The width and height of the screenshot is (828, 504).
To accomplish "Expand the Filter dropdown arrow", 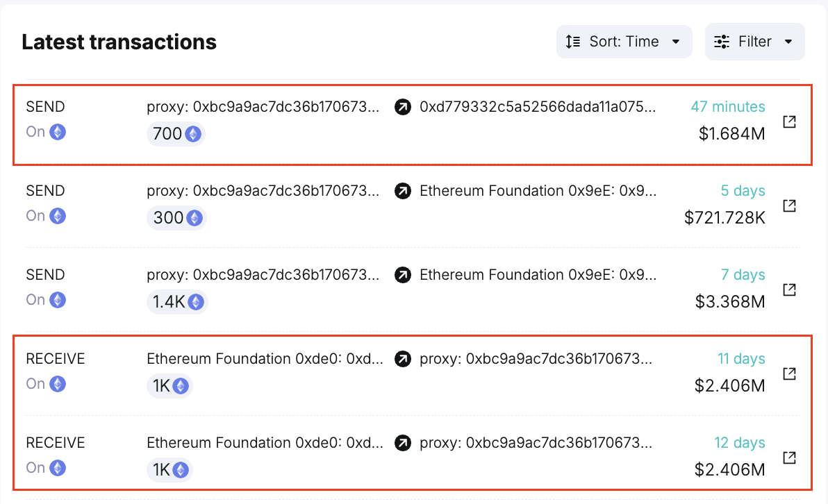I will pos(788,42).
